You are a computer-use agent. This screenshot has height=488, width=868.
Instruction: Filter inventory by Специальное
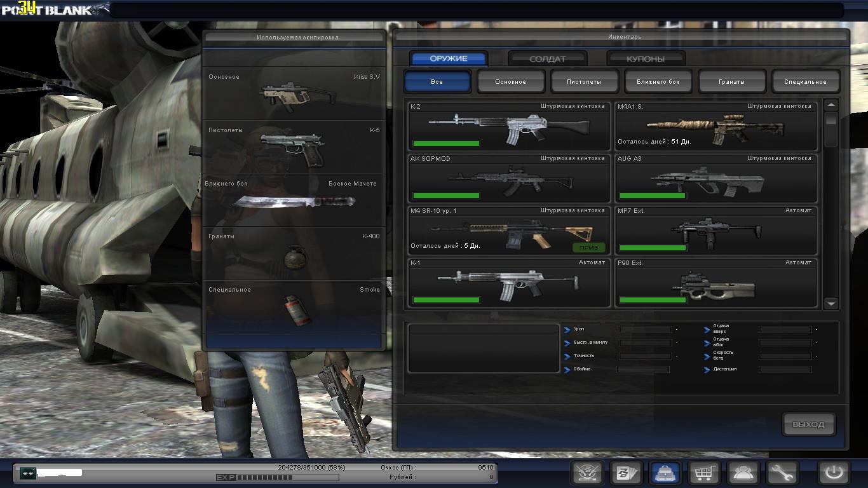pyautogui.click(x=806, y=81)
